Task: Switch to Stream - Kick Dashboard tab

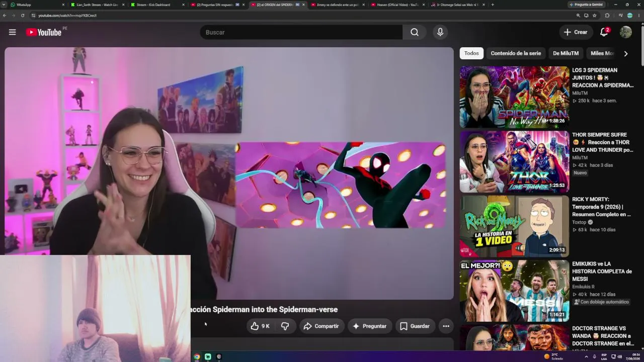Action: click(157, 5)
